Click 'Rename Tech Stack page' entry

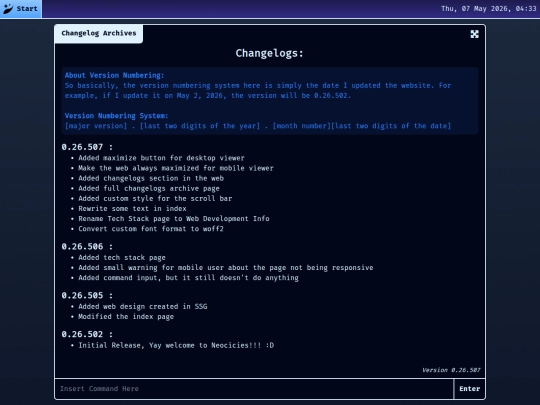[x=174, y=219]
